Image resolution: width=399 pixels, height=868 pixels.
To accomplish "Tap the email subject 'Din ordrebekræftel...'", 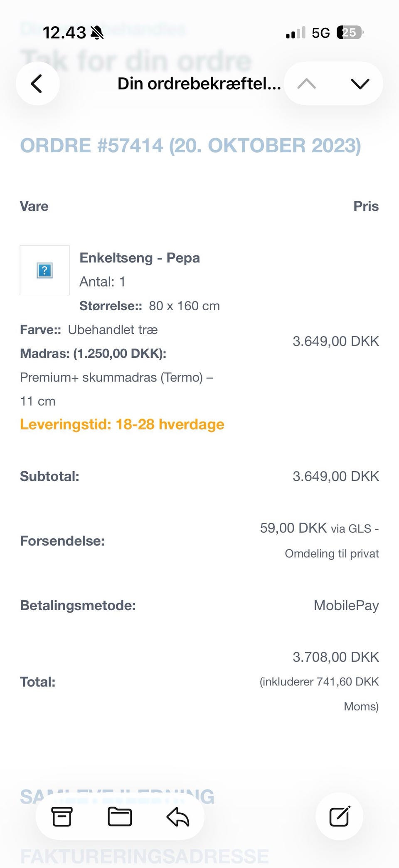I will pos(199,84).
